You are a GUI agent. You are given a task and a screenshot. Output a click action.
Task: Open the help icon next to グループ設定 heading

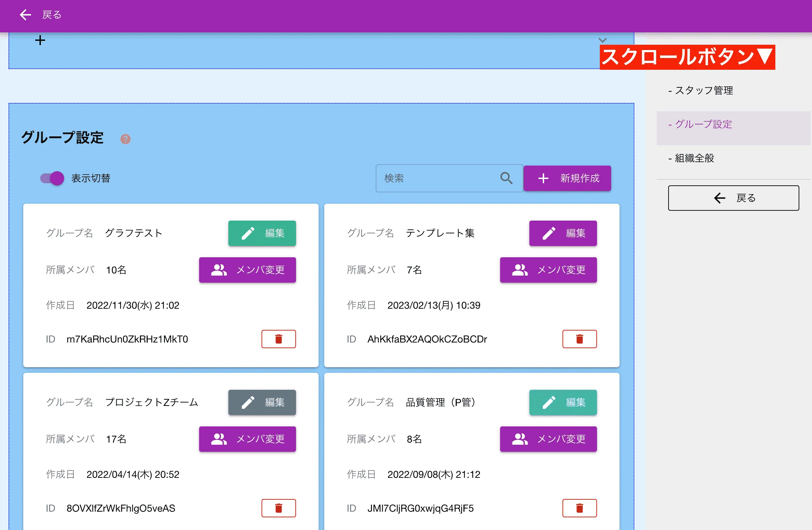tap(125, 139)
